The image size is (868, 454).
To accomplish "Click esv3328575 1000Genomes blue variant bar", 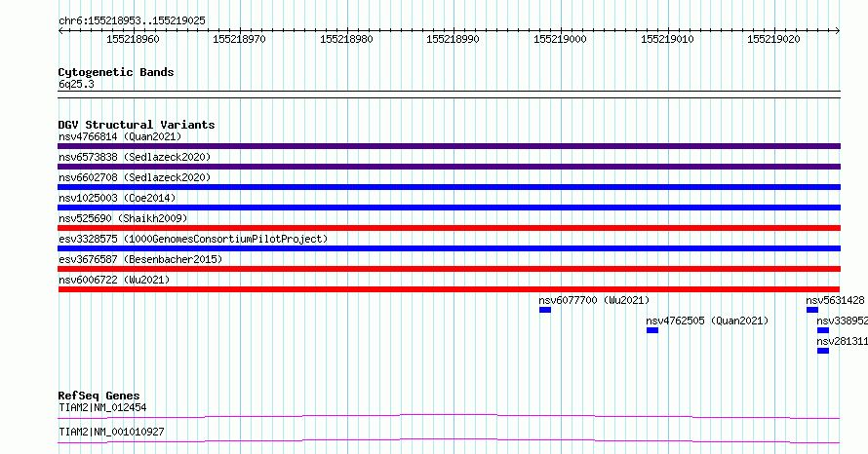I will [x=449, y=248].
